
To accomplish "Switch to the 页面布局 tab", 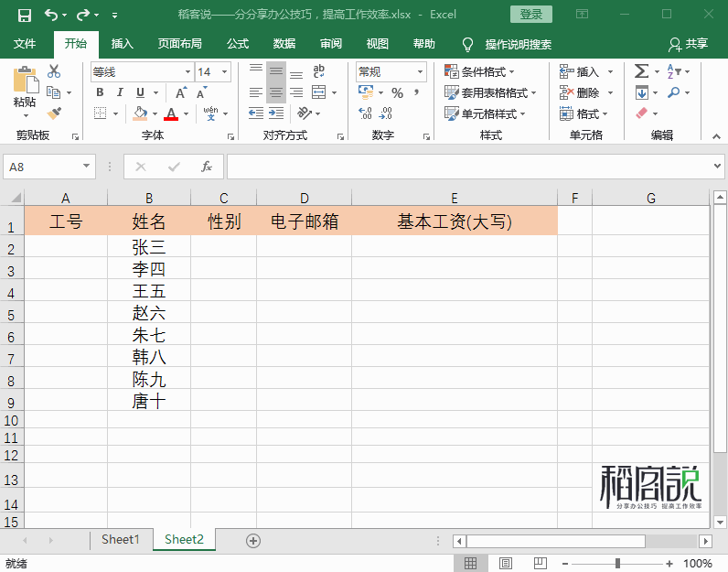I will 179,44.
